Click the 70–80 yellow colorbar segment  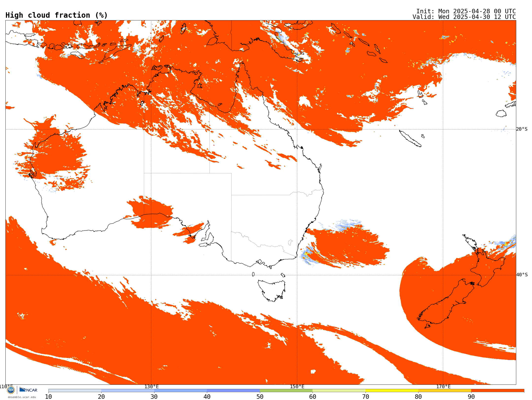(392, 391)
